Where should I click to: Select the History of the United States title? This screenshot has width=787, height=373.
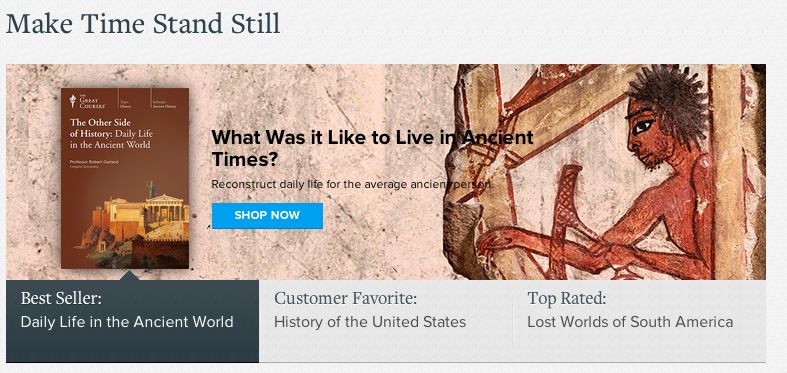[x=370, y=322]
